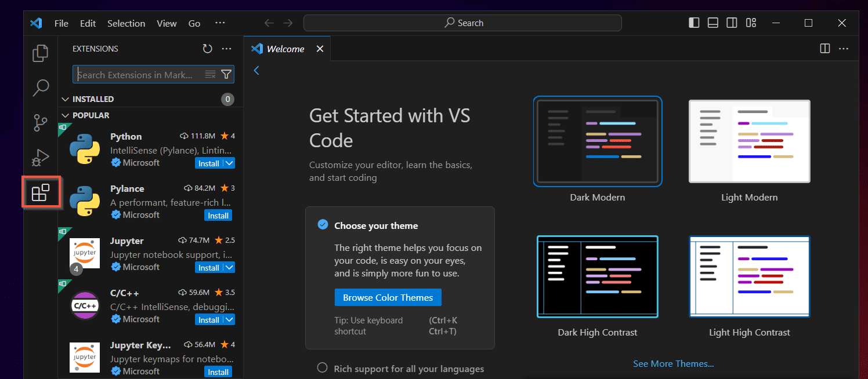Image resolution: width=868 pixels, height=379 pixels.
Task: Open editor more actions menu
Action: (x=844, y=49)
